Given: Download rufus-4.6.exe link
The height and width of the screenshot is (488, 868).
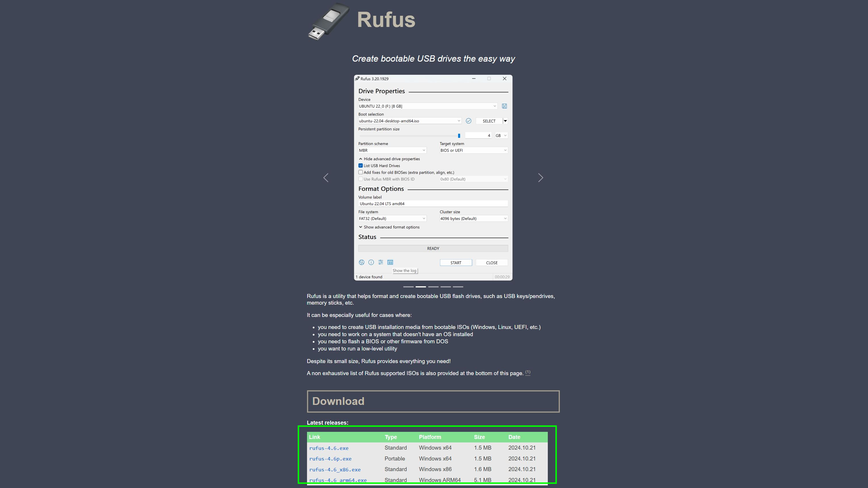Looking at the screenshot, I should tap(329, 448).
